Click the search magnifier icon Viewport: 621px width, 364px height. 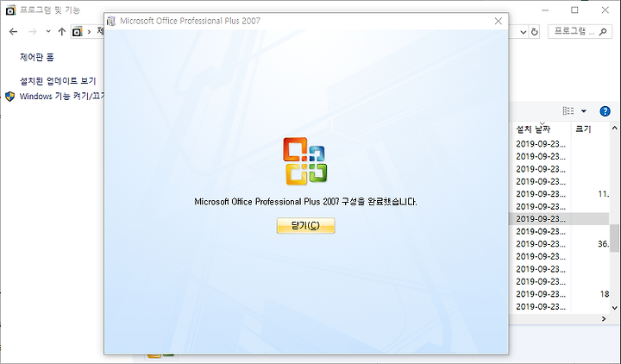(603, 32)
